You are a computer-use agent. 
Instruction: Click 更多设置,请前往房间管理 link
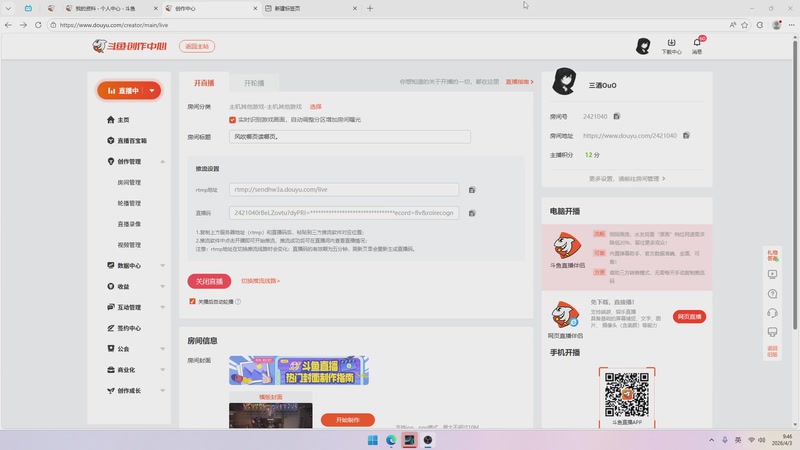pos(627,179)
